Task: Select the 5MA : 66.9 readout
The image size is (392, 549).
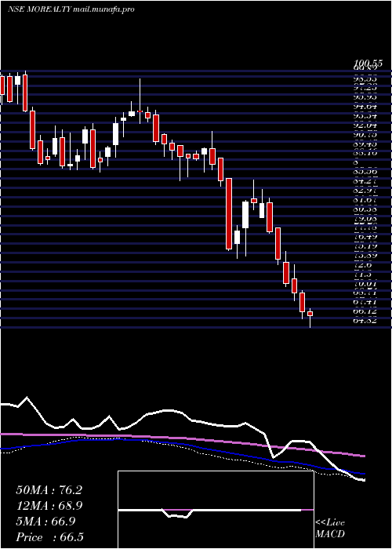Action: (x=45, y=522)
